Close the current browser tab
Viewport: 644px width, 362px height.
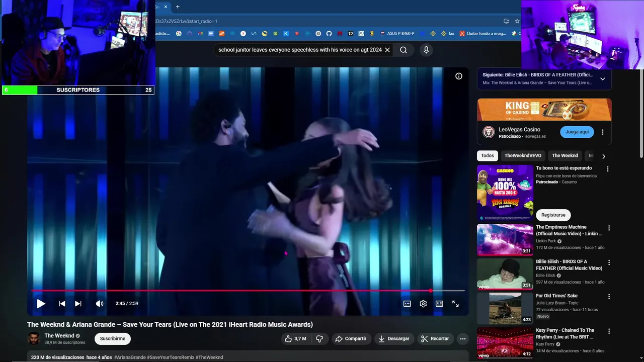[x=166, y=7]
